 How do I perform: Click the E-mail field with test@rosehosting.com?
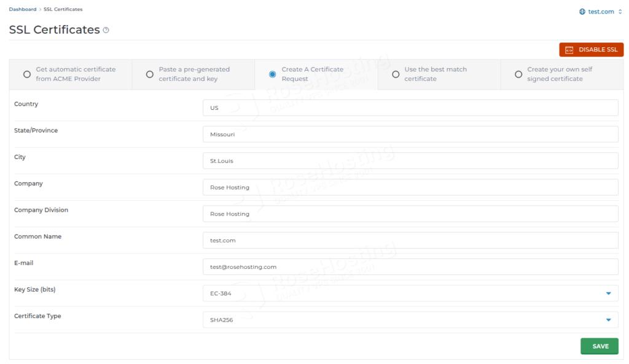tap(410, 266)
